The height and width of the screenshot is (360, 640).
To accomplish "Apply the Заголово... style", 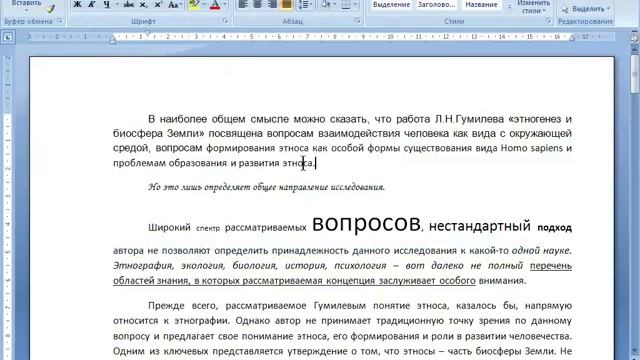I will (x=436, y=4).
